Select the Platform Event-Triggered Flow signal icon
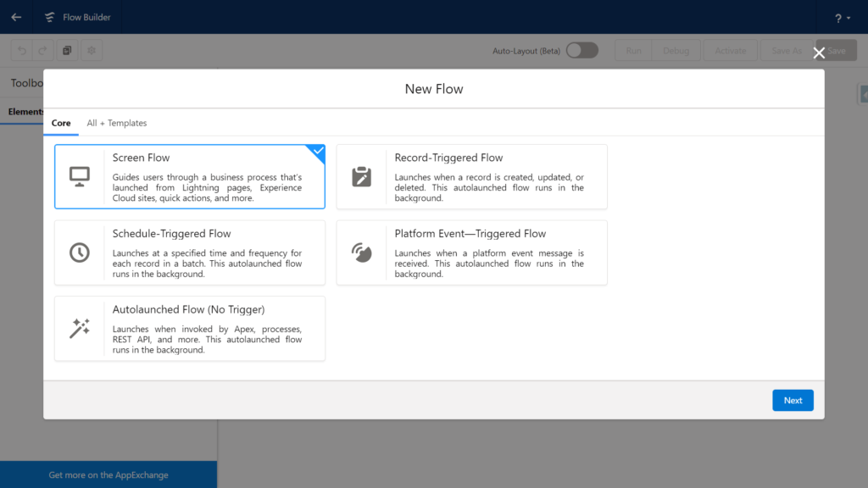 (361, 252)
